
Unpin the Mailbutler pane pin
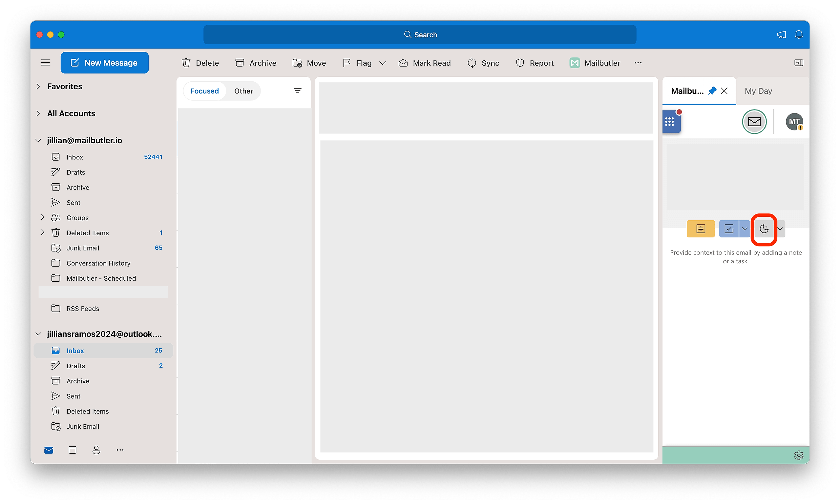coord(712,91)
